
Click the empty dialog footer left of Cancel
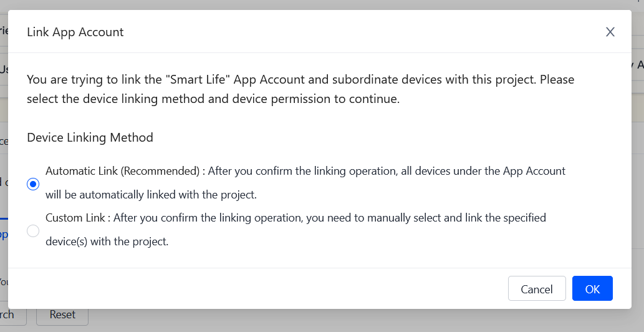tap(249, 289)
